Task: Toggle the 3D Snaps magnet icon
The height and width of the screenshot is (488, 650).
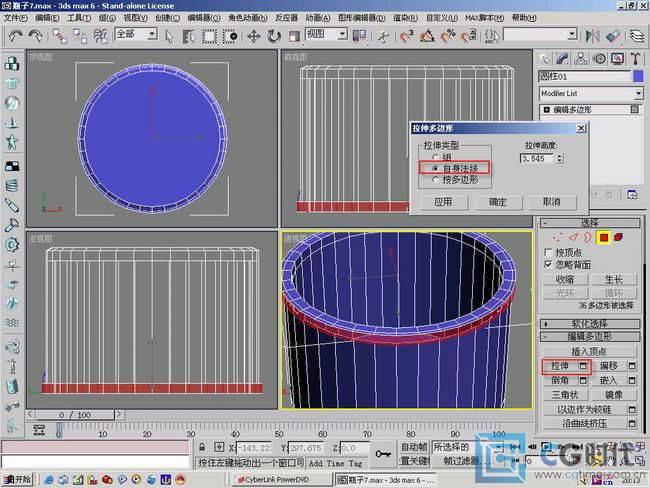Action: pyautogui.click(x=407, y=36)
